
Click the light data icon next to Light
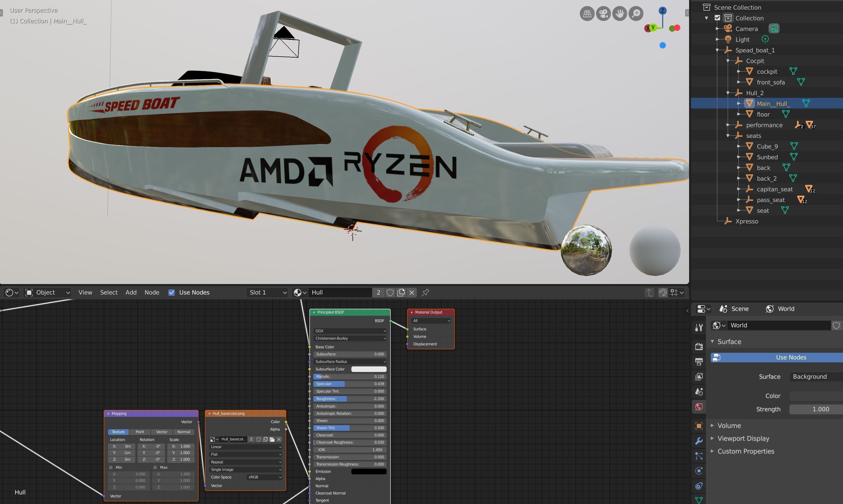[x=765, y=39]
